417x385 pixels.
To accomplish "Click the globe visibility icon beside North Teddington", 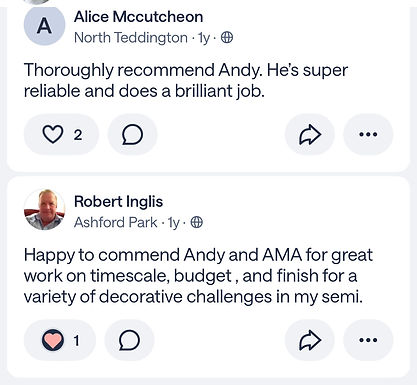I will point(227,38).
